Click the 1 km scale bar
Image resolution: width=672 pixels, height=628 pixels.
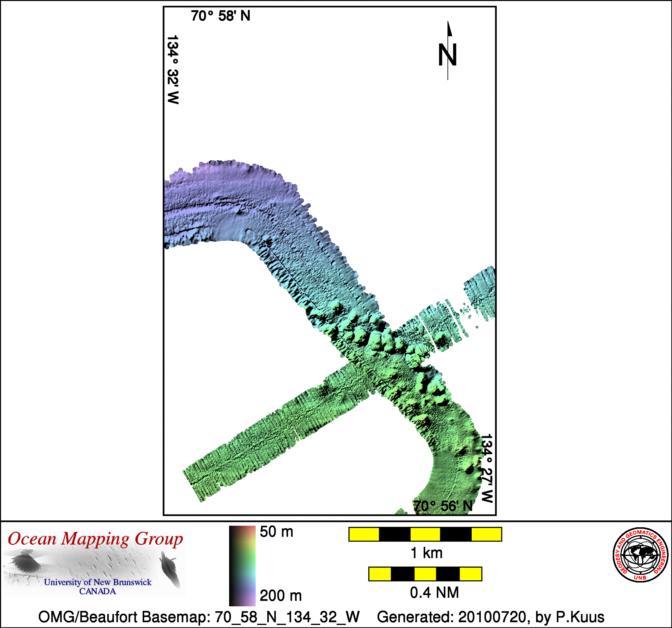coord(425,534)
